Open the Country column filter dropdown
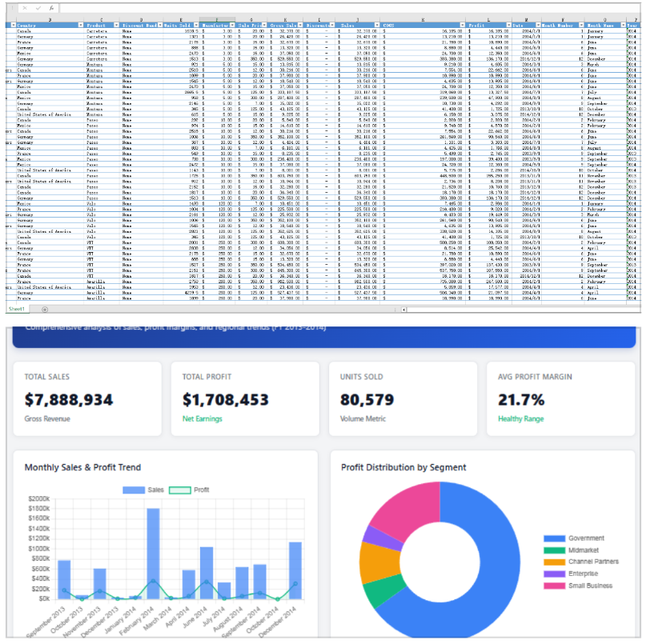 [x=80, y=25]
